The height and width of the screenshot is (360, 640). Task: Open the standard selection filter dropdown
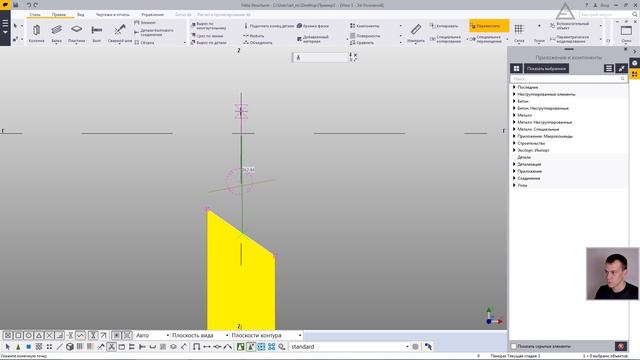tap(349, 347)
